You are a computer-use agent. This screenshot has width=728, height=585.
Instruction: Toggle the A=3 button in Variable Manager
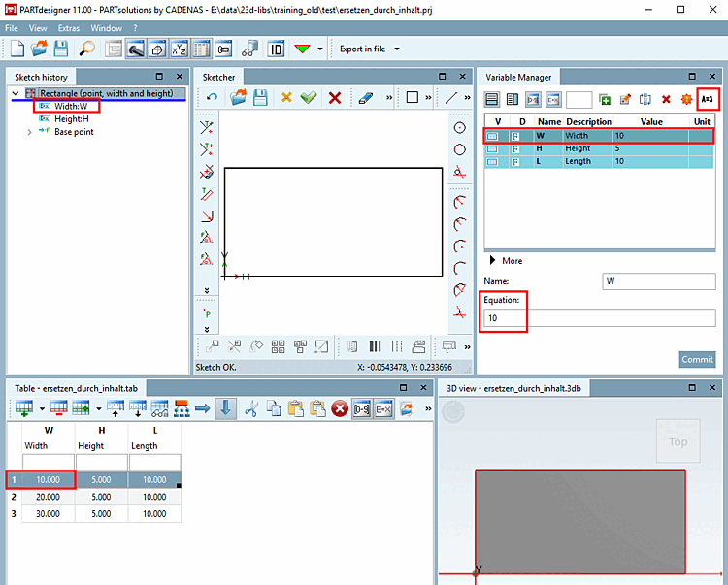pyautogui.click(x=708, y=99)
